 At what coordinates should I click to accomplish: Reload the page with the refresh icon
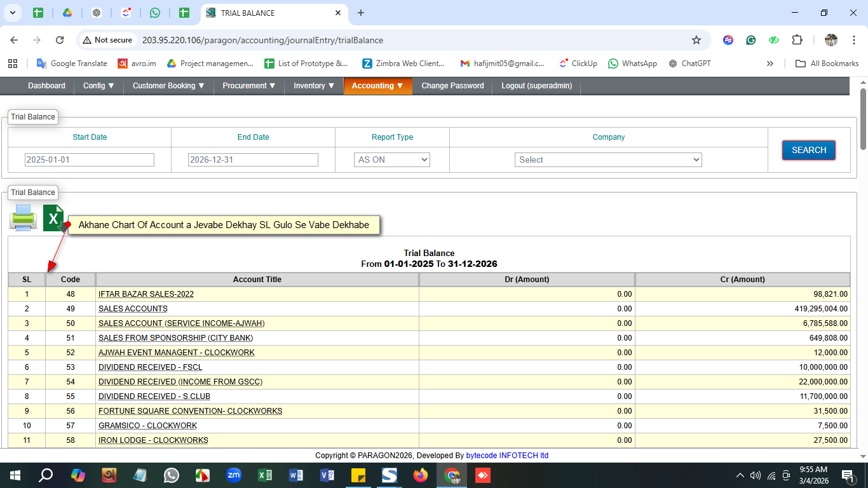(60, 40)
